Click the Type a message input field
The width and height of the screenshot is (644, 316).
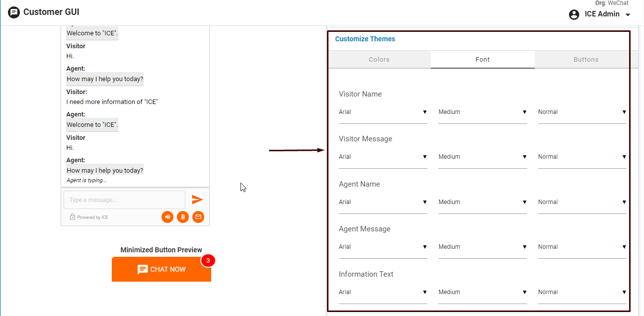[124, 200]
